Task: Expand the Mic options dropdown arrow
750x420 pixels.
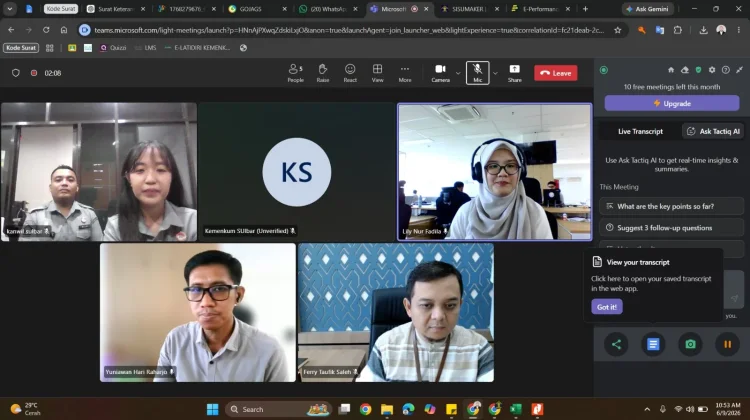Action: pos(495,73)
